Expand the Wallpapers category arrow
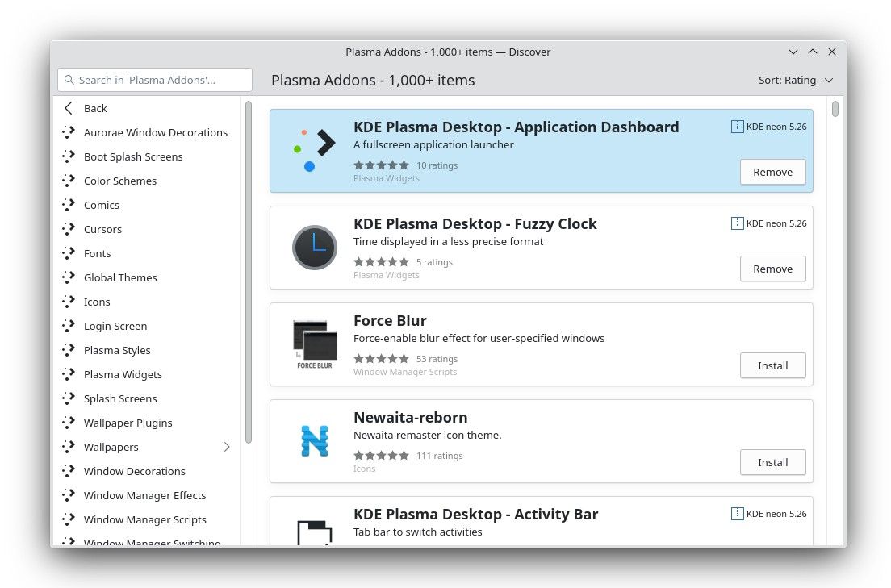Screen dimensions: 891x588 [x=227, y=447]
